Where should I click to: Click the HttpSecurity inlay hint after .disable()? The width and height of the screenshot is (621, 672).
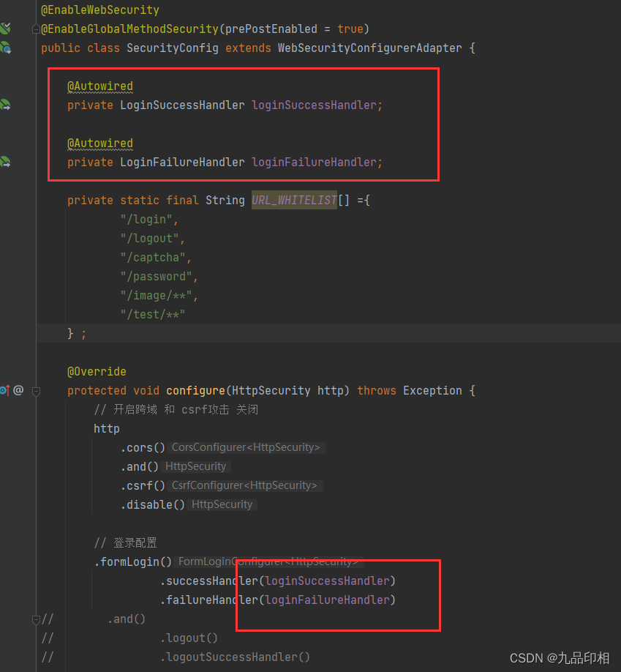[x=222, y=504]
